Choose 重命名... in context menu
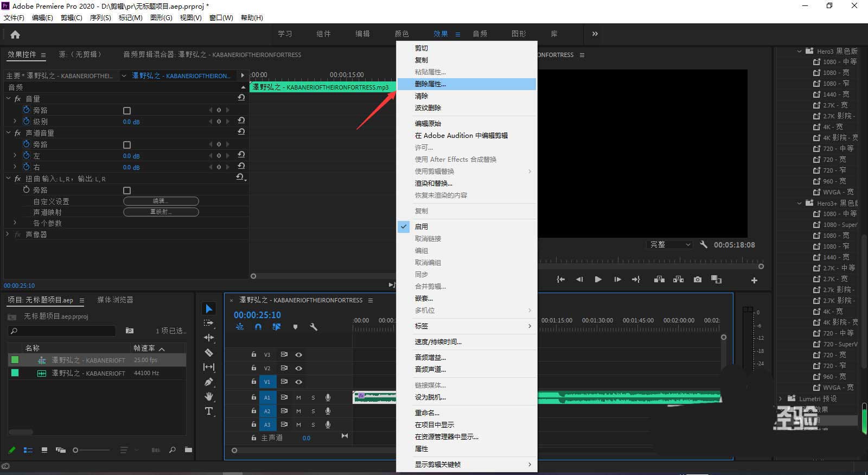This screenshot has height=475, width=868. click(x=467, y=413)
